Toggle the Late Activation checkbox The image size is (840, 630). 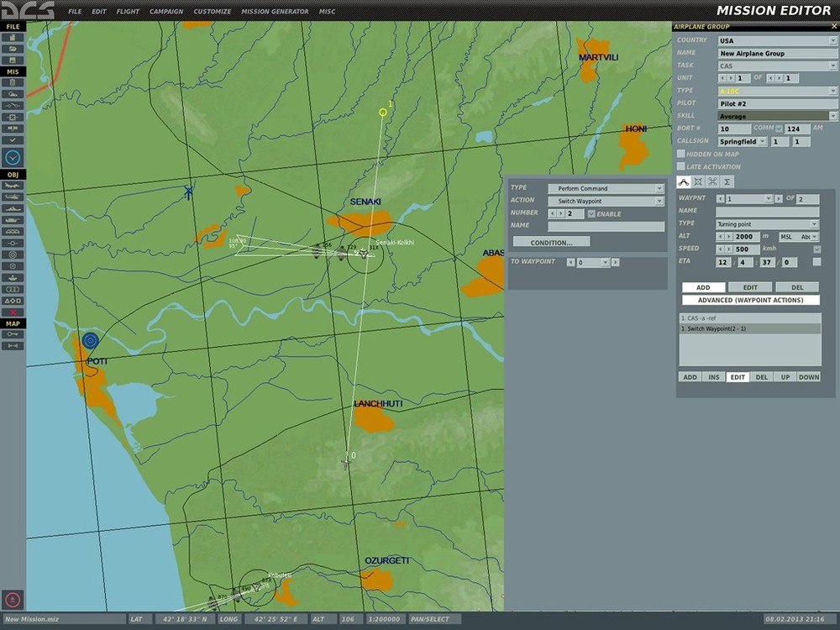680,166
